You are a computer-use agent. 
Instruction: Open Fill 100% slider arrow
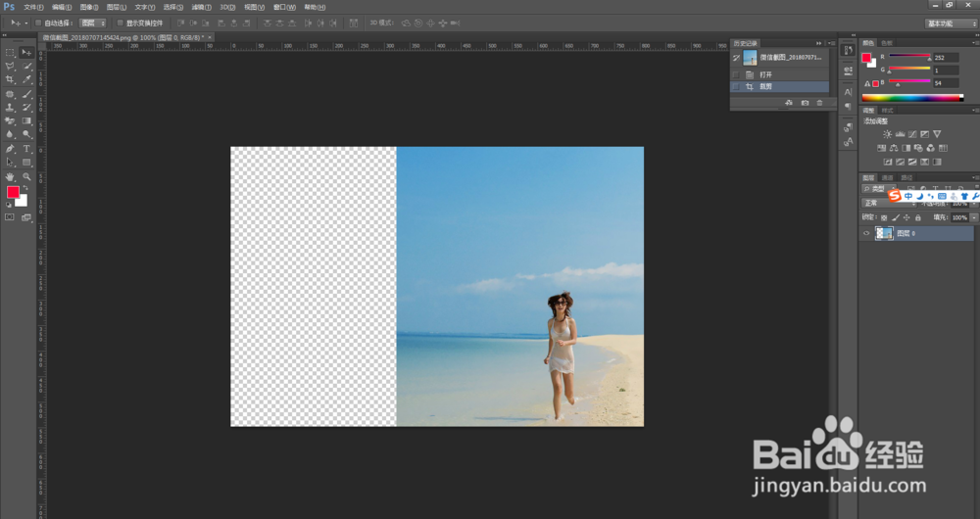974,218
